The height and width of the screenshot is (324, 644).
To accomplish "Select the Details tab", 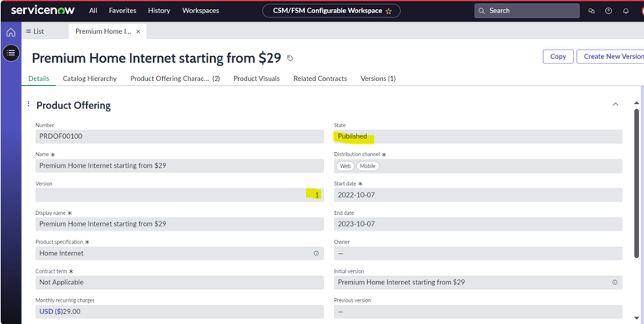I will [39, 79].
